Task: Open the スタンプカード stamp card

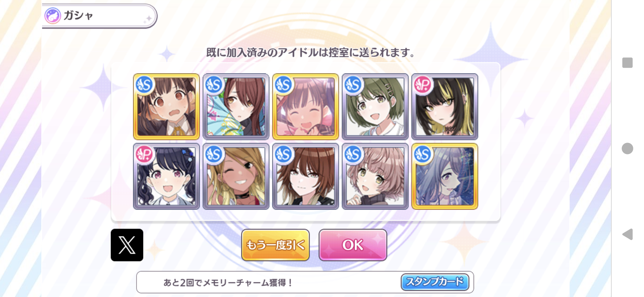Action: coord(435,282)
